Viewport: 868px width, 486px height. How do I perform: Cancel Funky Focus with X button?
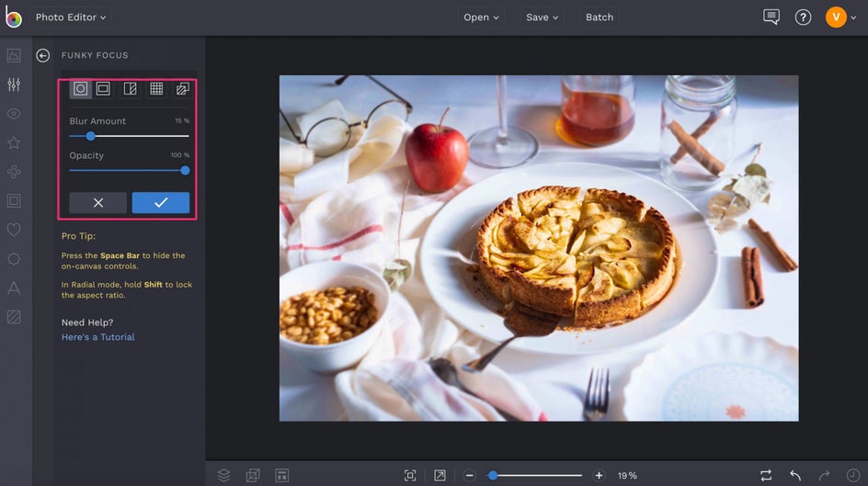pos(98,203)
